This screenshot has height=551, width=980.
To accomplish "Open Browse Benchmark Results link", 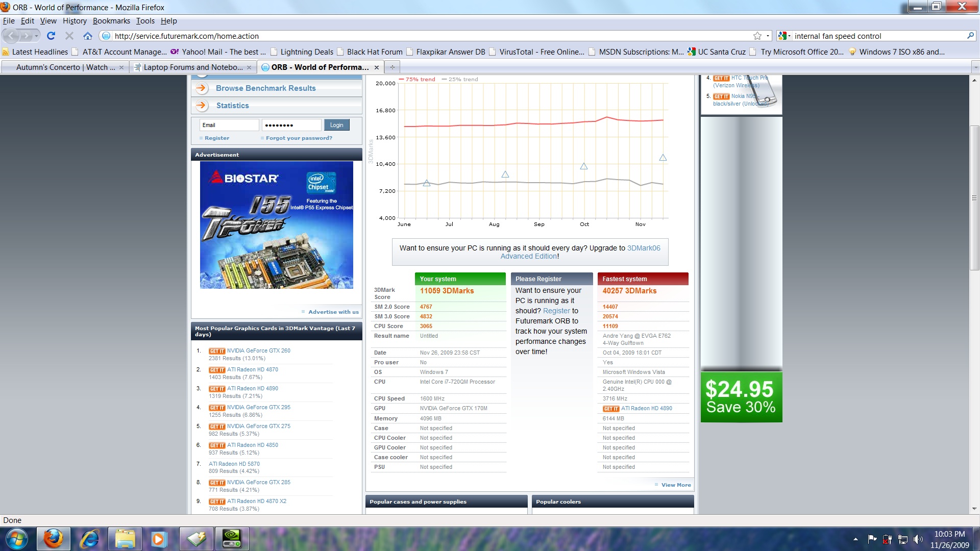I will [x=265, y=88].
